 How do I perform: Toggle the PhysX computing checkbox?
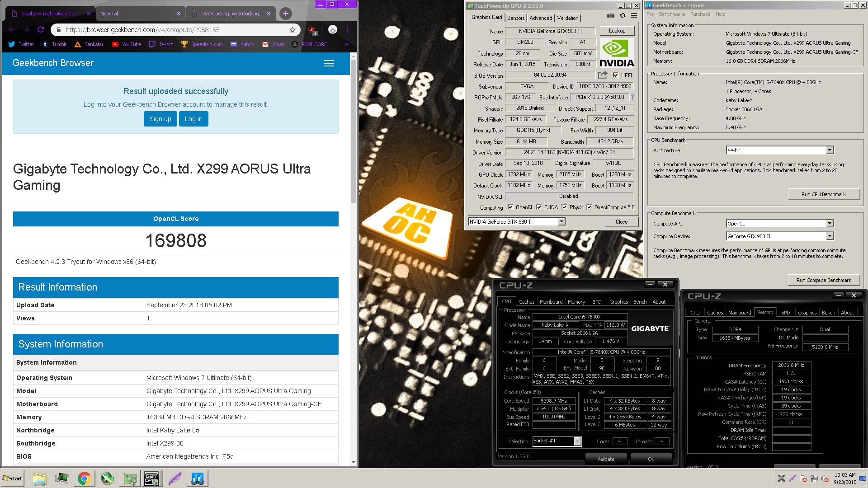click(564, 207)
